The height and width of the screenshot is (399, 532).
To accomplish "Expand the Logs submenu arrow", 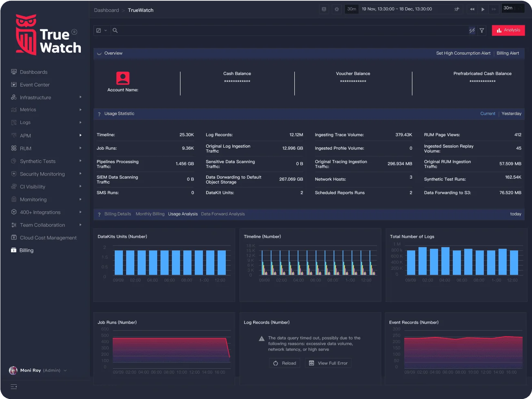I will tap(80, 122).
